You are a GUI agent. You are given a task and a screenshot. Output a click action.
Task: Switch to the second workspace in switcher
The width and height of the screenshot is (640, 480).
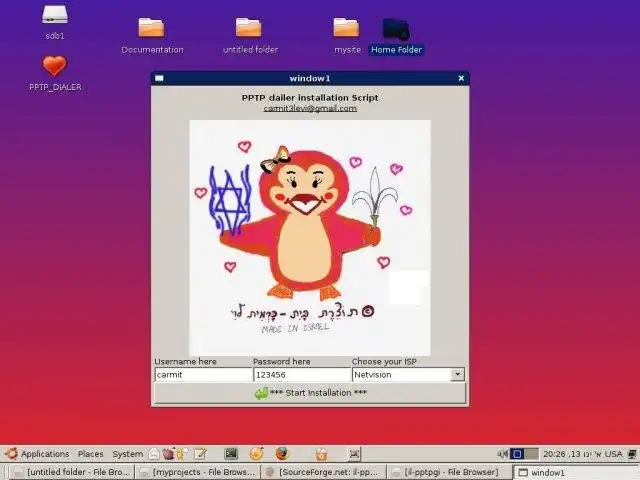click(x=531, y=453)
